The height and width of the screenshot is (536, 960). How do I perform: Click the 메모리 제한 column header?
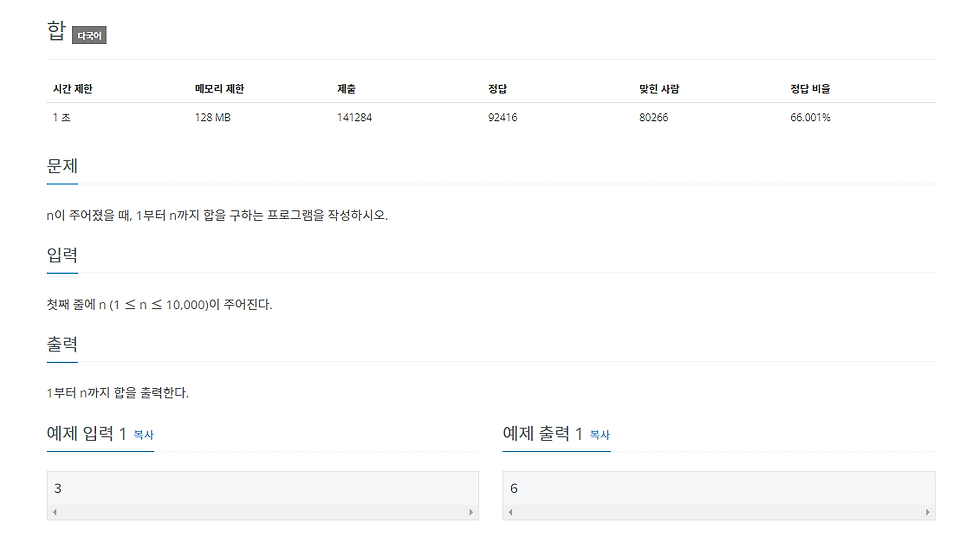tap(219, 89)
